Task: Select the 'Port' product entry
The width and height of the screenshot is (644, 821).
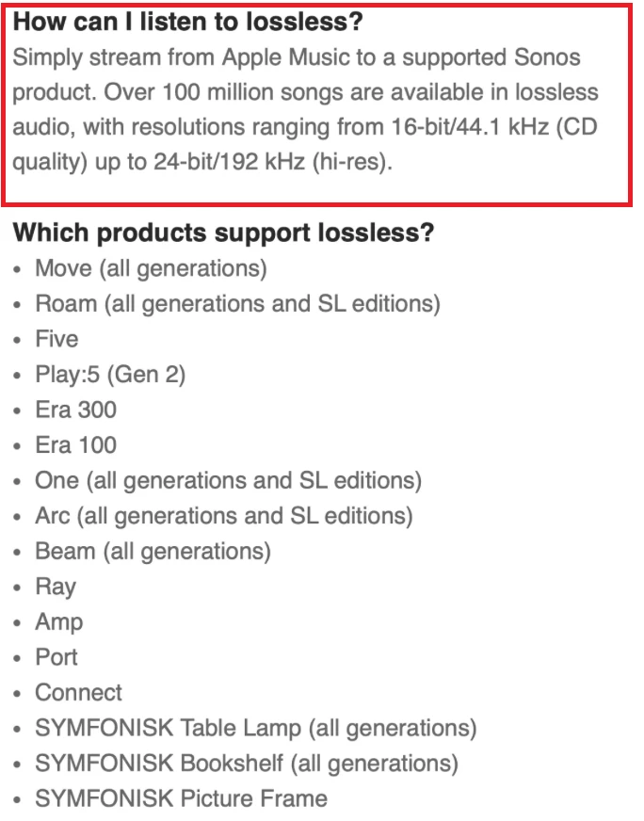Action: click(56, 657)
